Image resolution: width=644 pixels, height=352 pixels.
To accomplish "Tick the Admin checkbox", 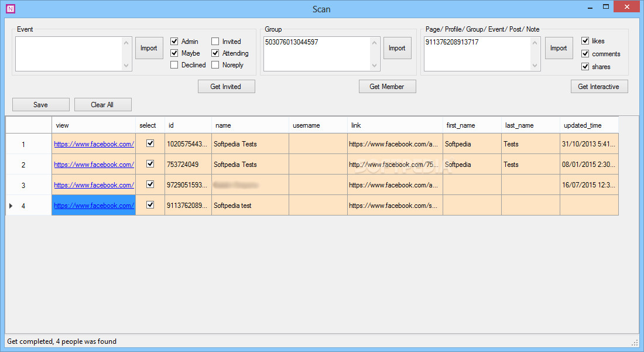I will 174,41.
